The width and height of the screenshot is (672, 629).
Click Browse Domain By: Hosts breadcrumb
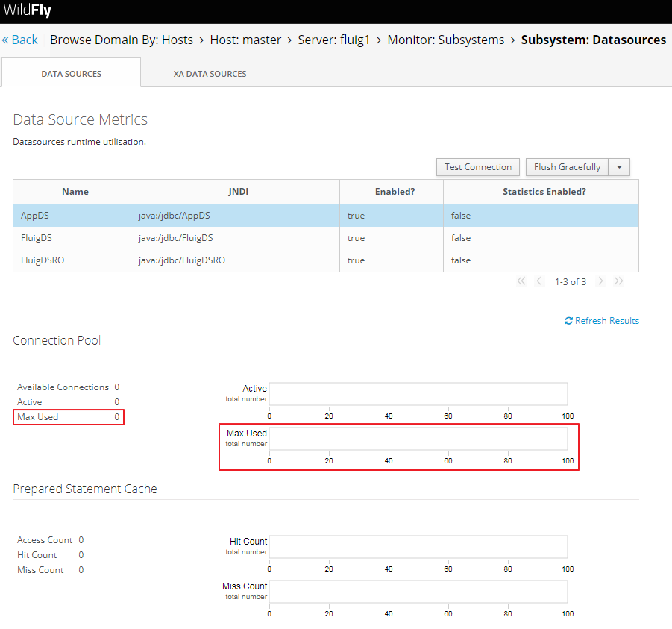[x=122, y=40]
